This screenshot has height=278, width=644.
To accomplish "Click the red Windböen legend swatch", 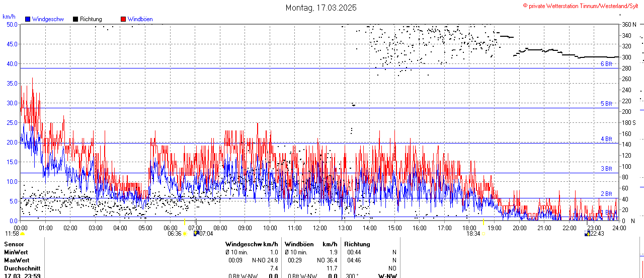I will (x=123, y=19).
